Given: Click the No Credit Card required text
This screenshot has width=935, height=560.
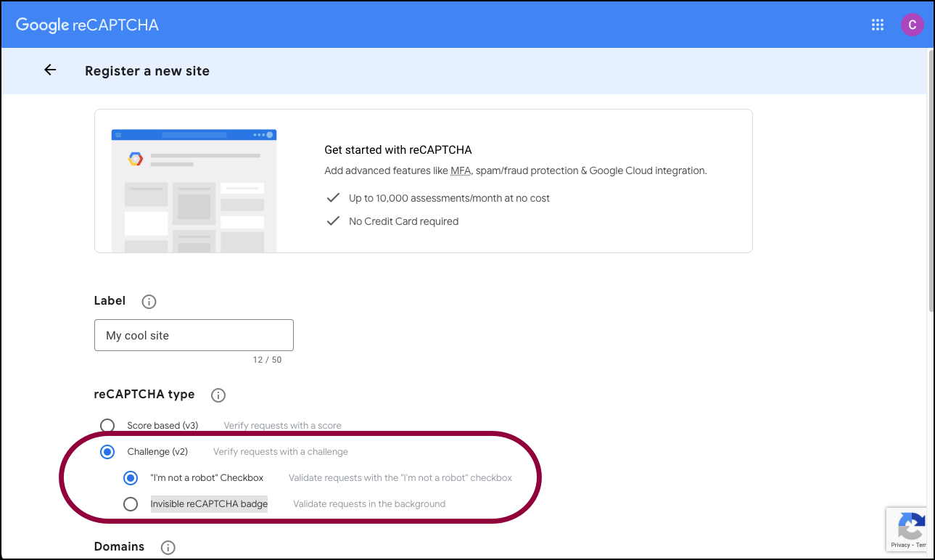Looking at the screenshot, I should 404,221.
